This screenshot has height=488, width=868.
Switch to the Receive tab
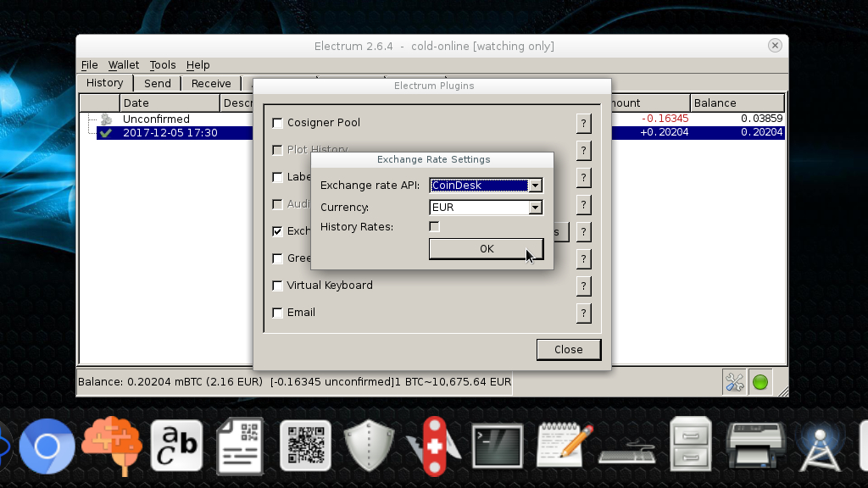click(x=211, y=84)
